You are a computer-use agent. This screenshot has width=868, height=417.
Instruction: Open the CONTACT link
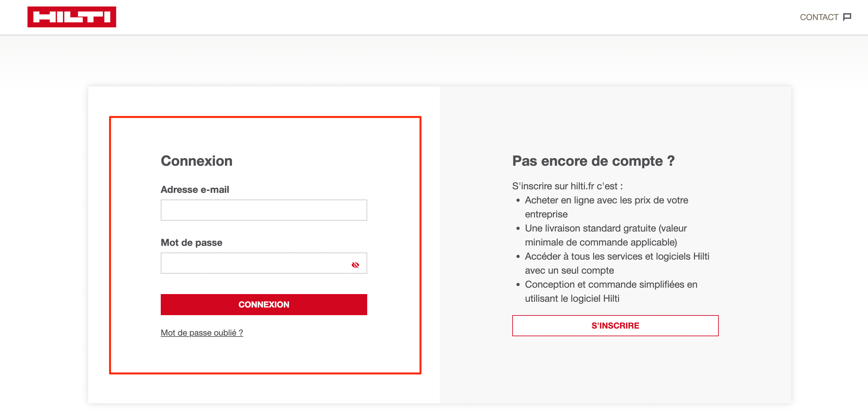tap(825, 17)
